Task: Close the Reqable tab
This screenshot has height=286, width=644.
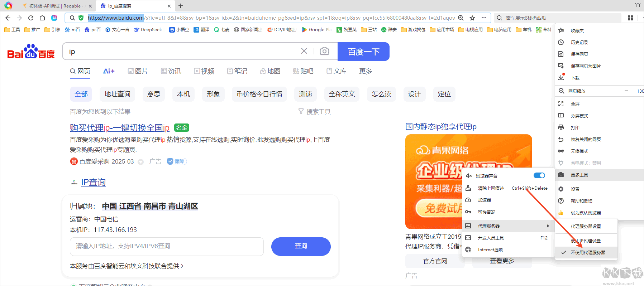Action: point(90,6)
